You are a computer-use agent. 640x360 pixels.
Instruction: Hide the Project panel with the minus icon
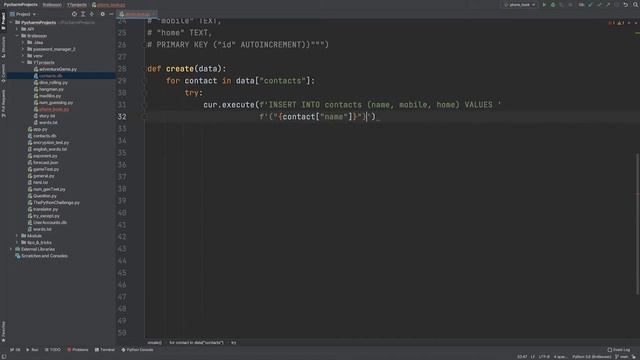(111, 14)
